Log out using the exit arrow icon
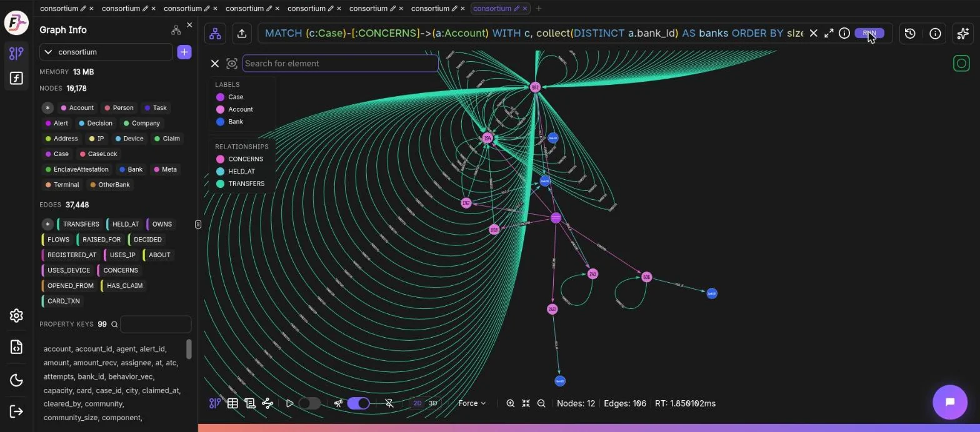The image size is (980, 432). pyautogui.click(x=16, y=411)
